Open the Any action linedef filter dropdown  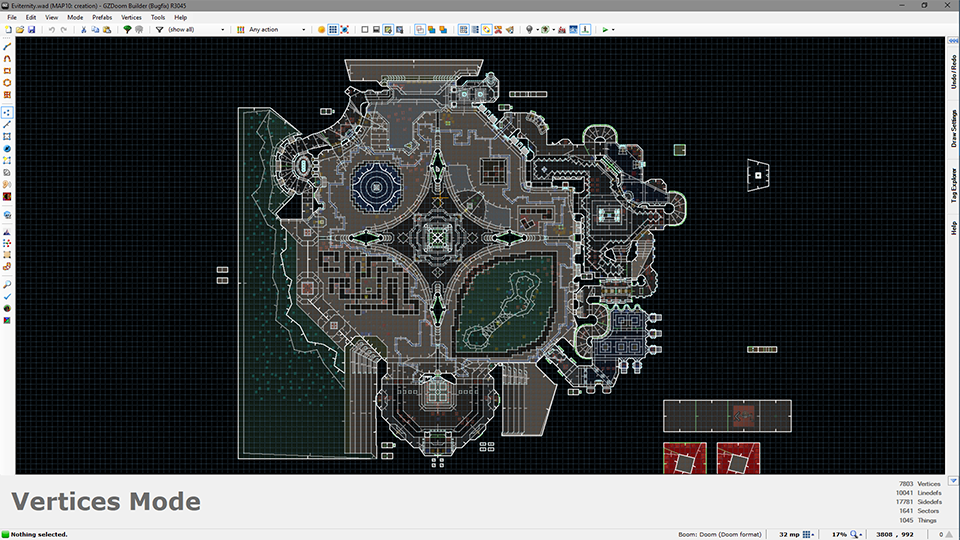click(x=277, y=29)
